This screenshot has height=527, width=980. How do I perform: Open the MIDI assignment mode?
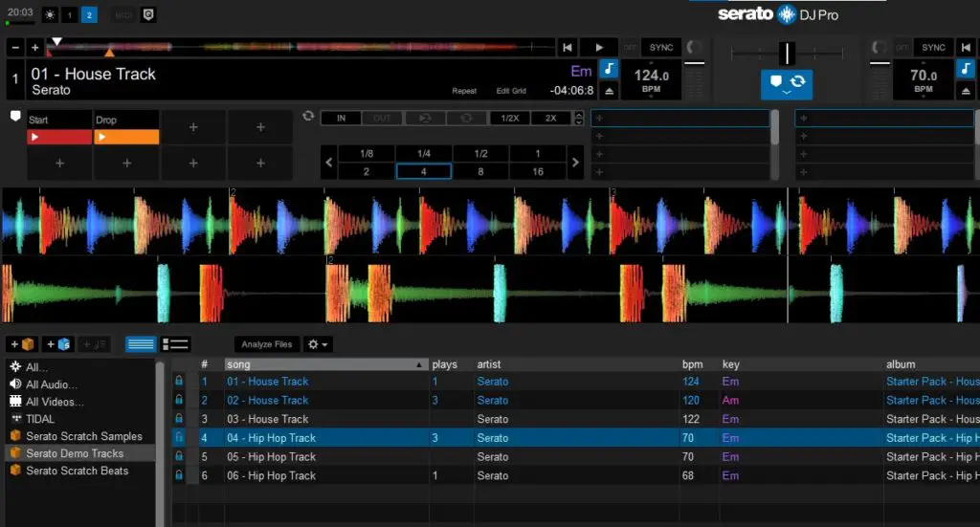point(123,15)
